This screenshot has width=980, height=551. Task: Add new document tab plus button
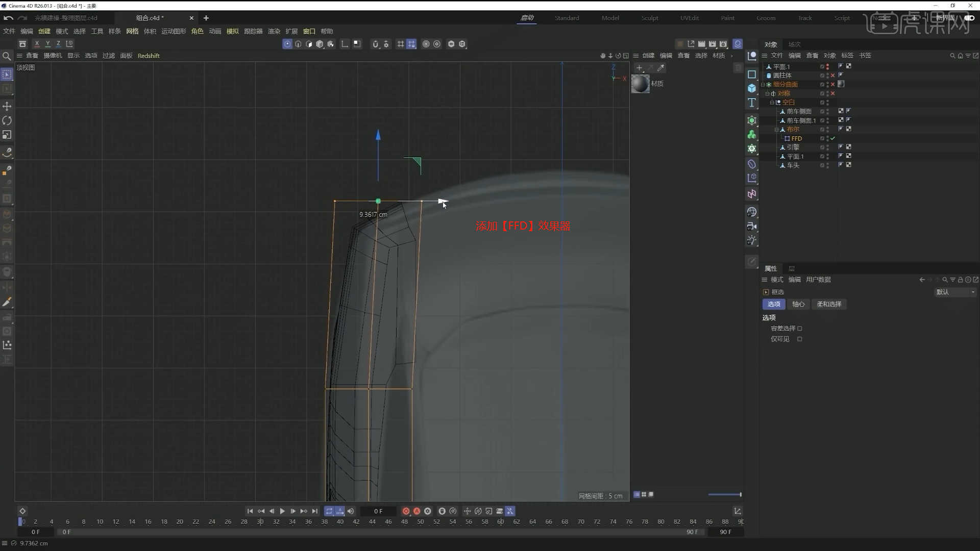(x=206, y=18)
